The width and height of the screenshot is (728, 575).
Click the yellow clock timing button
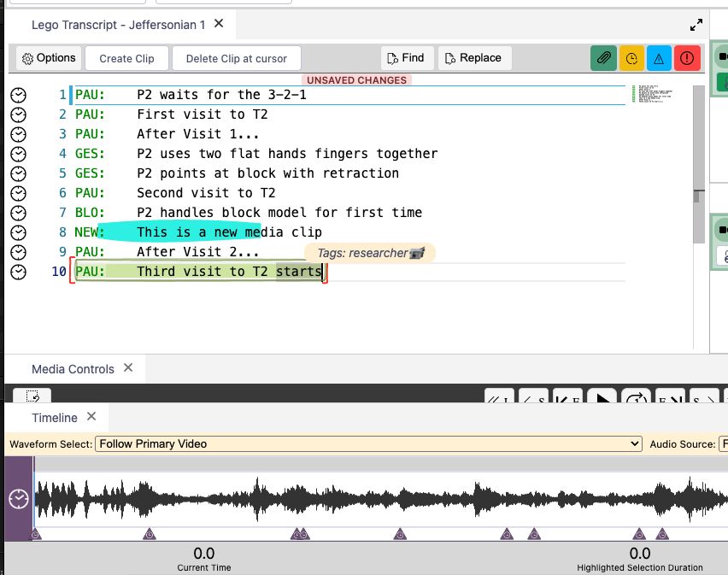pyautogui.click(x=631, y=58)
